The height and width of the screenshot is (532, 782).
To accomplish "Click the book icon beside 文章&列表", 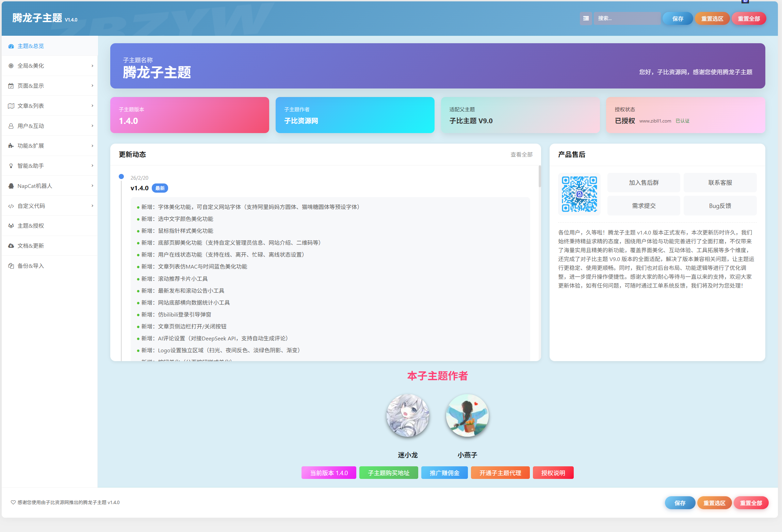I will [x=11, y=106].
